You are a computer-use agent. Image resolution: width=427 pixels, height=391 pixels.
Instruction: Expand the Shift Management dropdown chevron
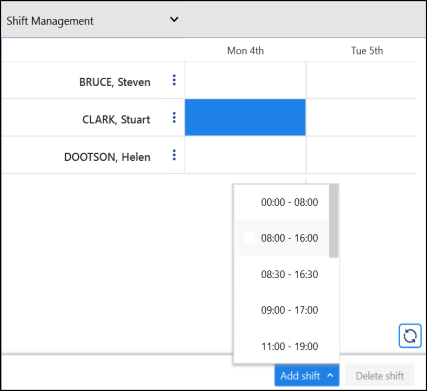tap(174, 20)
